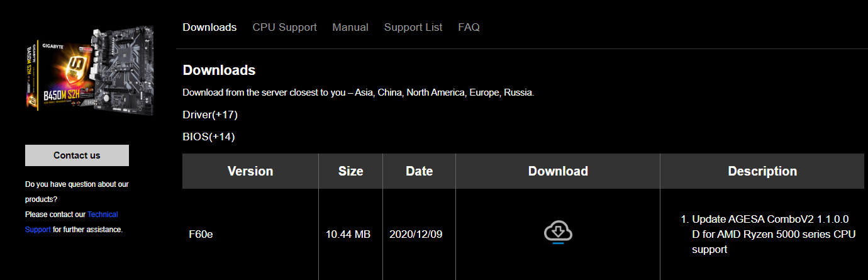Collapse the BIOS(+14) section
Image resolution: width=868 pixels, height=280 pixels.
click(208, 137)
